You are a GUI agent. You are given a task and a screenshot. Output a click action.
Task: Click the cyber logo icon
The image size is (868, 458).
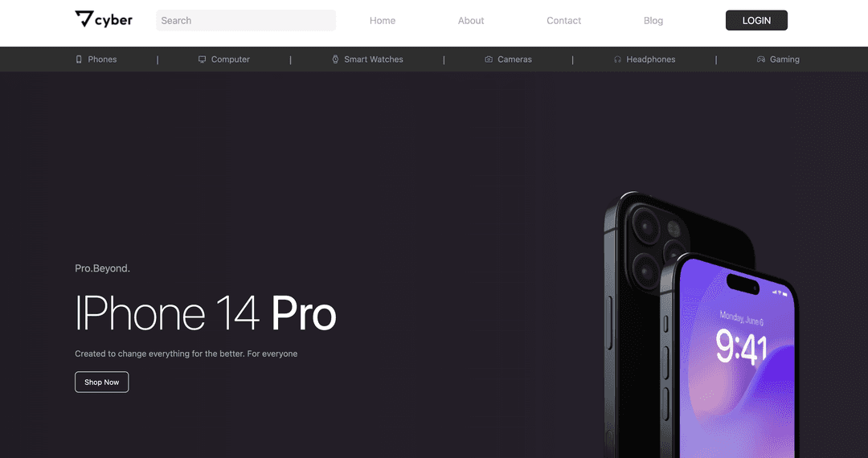point(84,18)
